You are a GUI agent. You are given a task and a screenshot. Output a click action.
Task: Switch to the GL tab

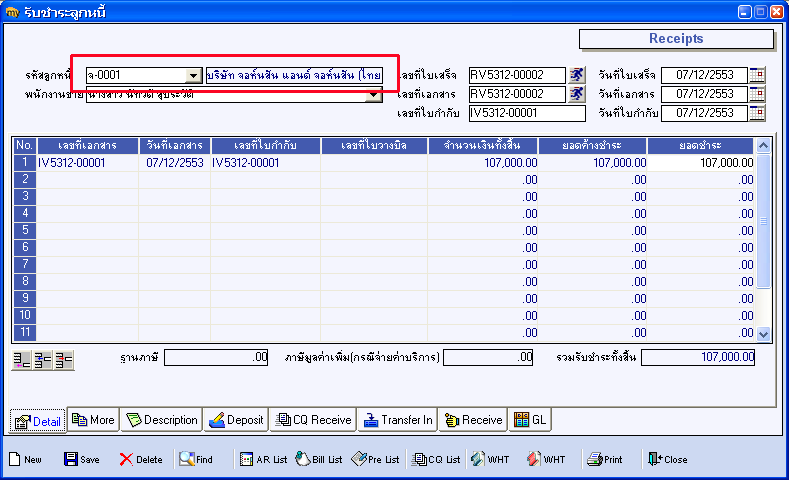(x=530, y=420)
